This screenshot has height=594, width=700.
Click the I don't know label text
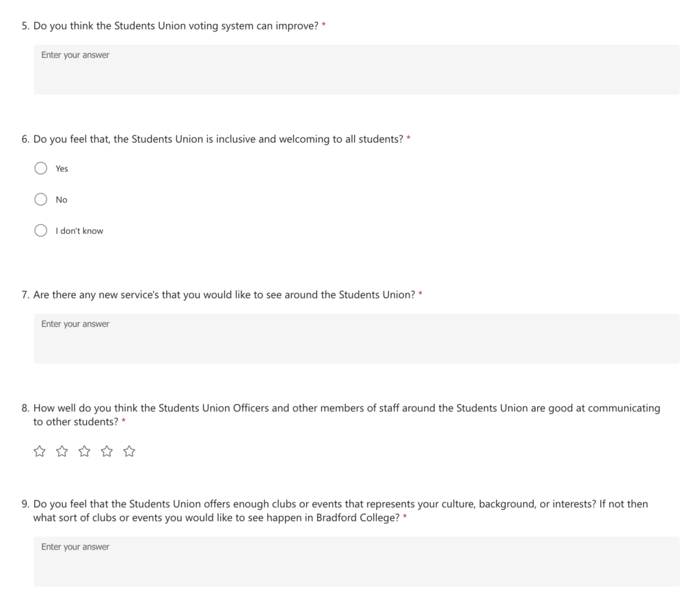point(79,231)
